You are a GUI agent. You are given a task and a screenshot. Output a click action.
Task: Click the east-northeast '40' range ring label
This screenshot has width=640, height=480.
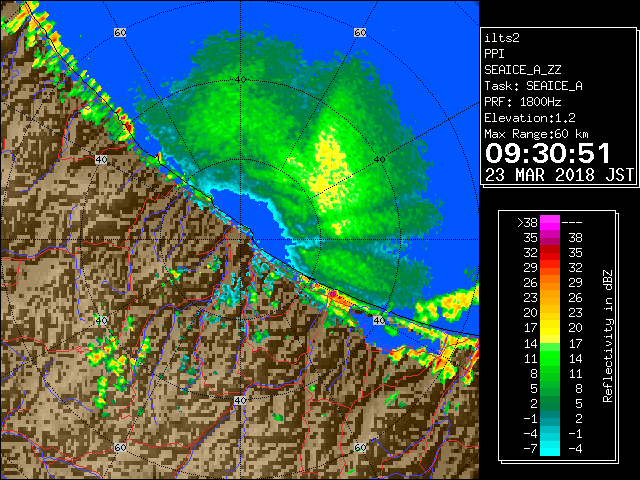tap(380, 160)
